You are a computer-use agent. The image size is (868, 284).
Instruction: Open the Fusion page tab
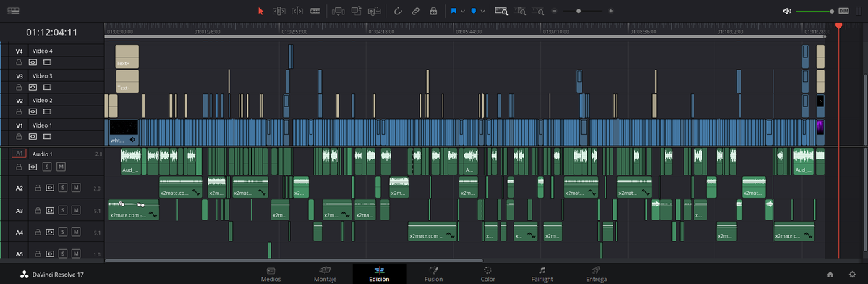click(x=434, y=274)
